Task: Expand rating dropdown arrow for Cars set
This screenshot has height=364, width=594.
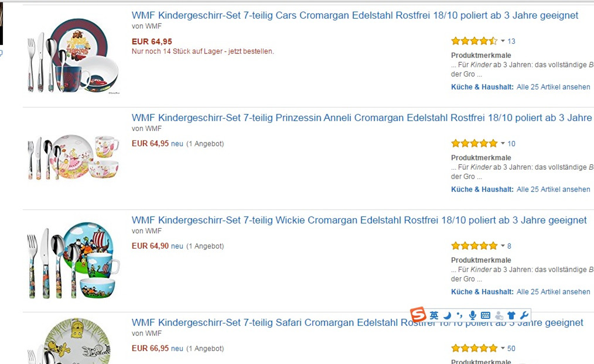Action: (x=503, y=41)
